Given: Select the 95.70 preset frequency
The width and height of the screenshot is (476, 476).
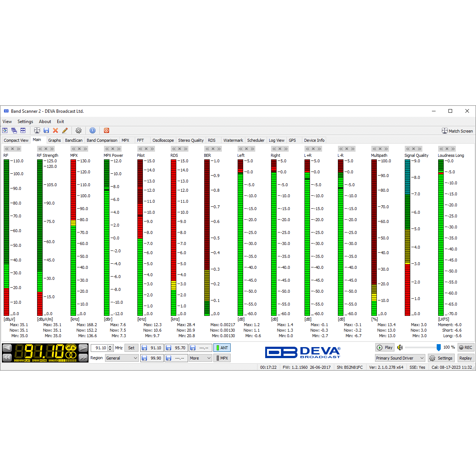Looking at the screenshot, I should [176, 348].
